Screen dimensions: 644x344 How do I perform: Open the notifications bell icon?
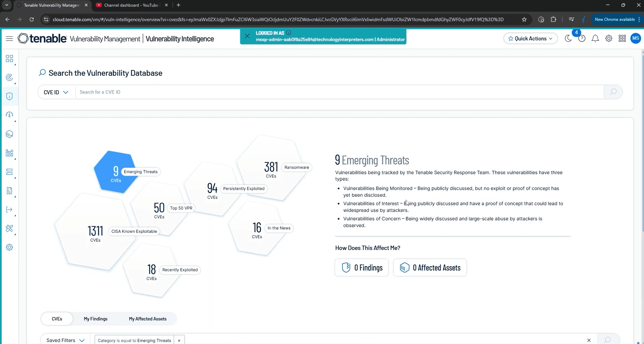point(595,38)
